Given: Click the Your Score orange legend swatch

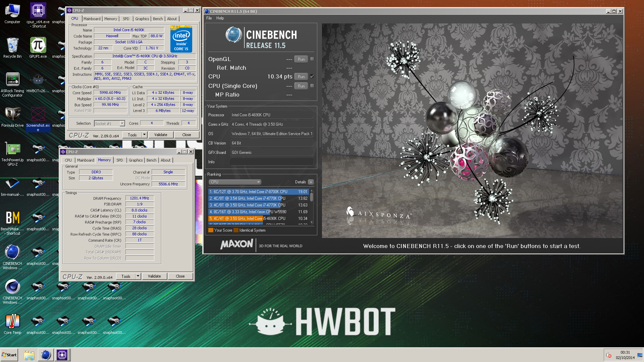Looking at the screenshot, I should [x=211, y=230].
